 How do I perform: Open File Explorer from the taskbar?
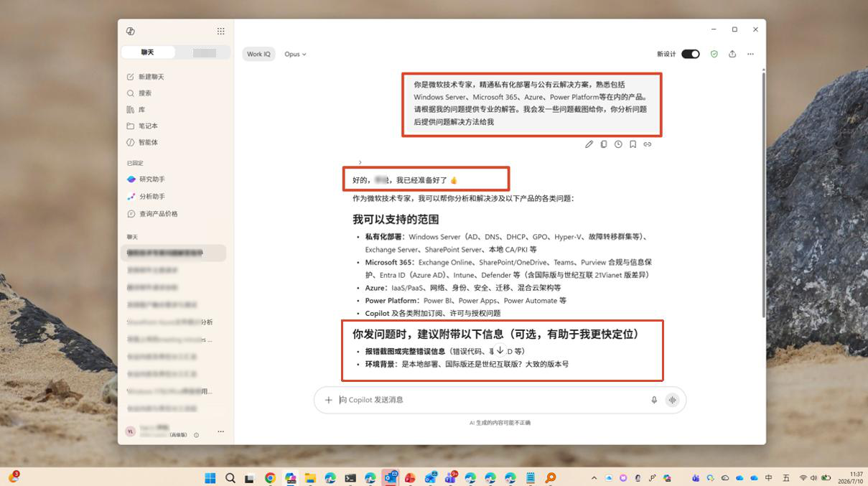tap(310, 477)
